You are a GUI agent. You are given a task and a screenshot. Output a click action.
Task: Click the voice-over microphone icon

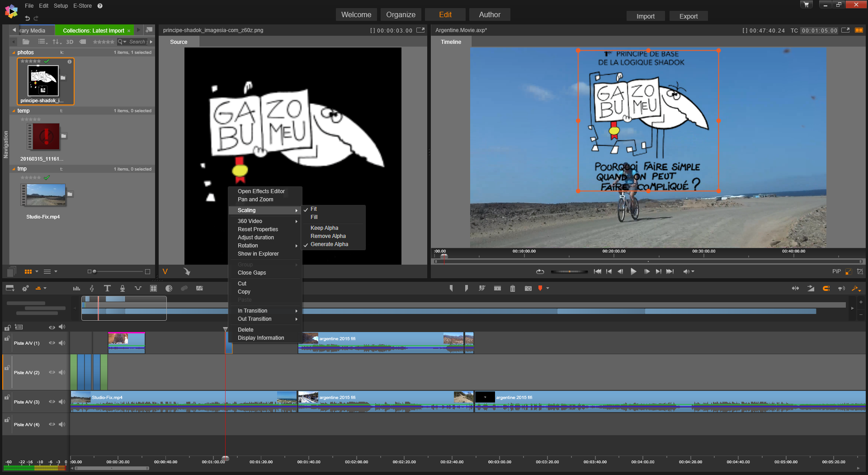123,288
